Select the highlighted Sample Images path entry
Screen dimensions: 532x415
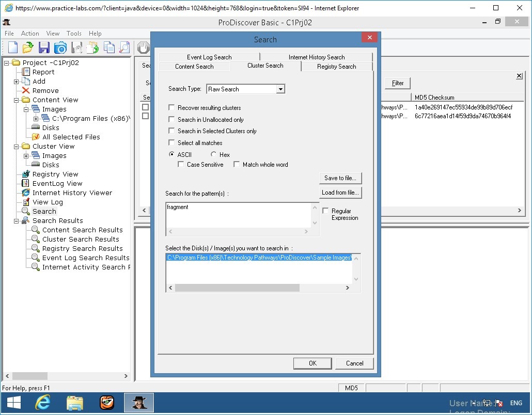tap(259, 258)
